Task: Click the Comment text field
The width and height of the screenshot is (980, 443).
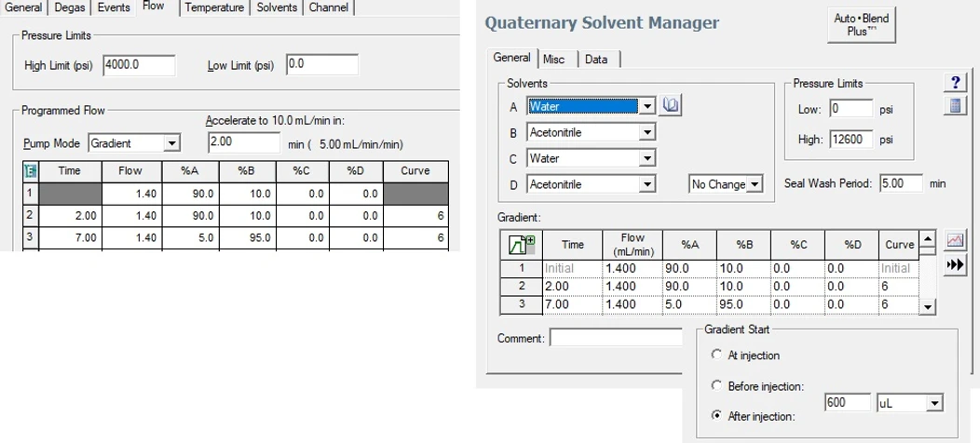Action: [616, 338]
